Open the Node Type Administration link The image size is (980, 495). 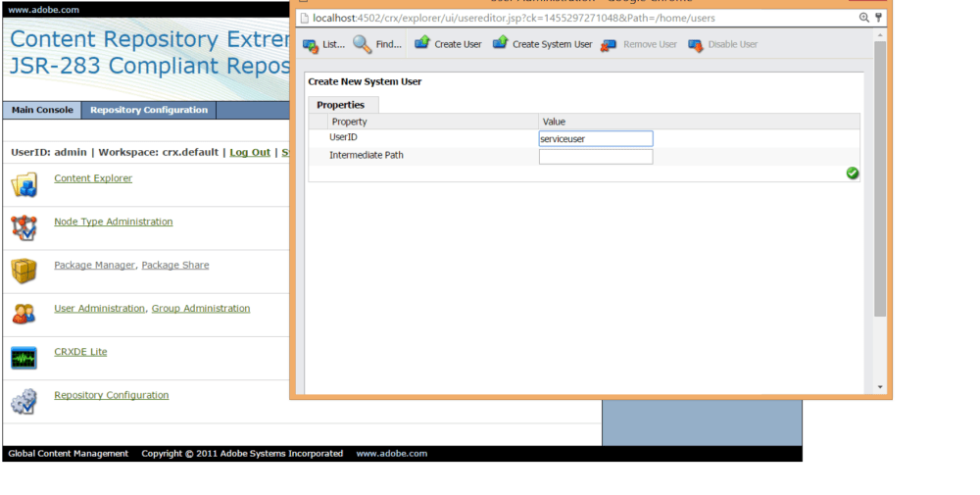[x=113, y=222]
